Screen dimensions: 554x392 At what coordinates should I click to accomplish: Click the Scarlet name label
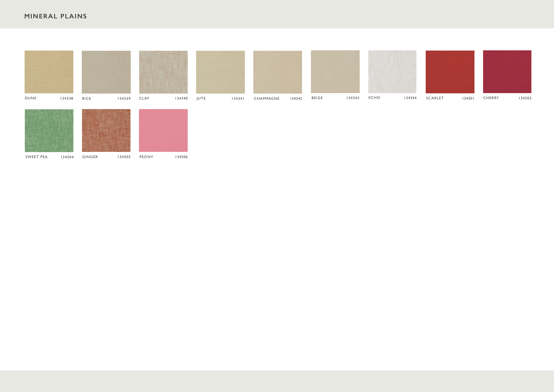click(435, 98)
